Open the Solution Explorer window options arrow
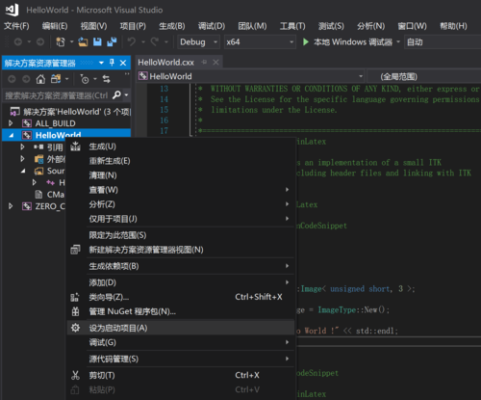This screenshot has height=400, width=481. click(x=101, y=63)
